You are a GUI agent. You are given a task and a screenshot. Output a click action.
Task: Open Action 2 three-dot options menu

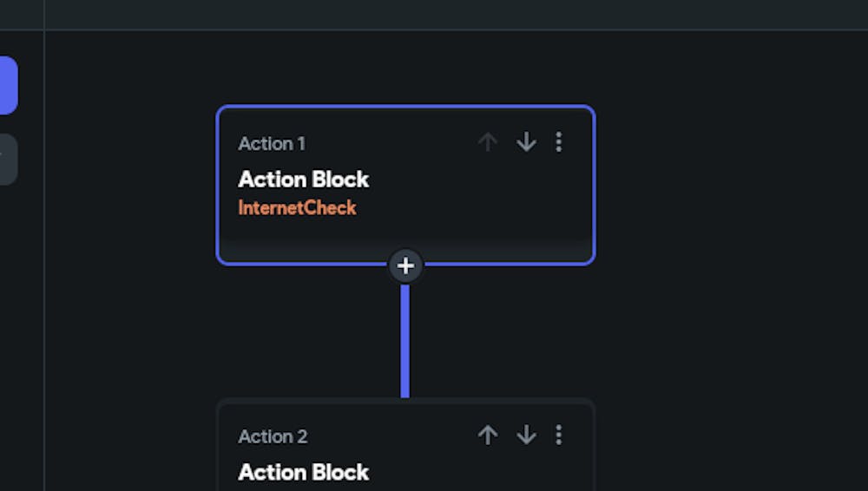pyautogui.click(x=558, y=435)
